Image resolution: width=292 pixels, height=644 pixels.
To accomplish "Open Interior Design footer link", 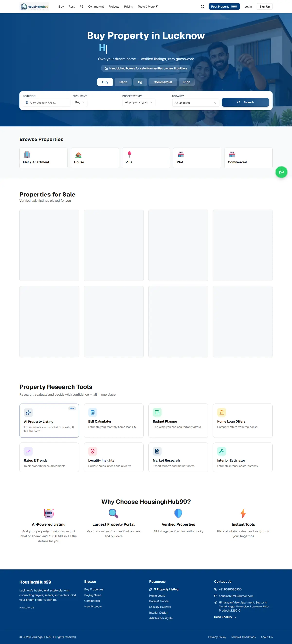I will [159, 613].
